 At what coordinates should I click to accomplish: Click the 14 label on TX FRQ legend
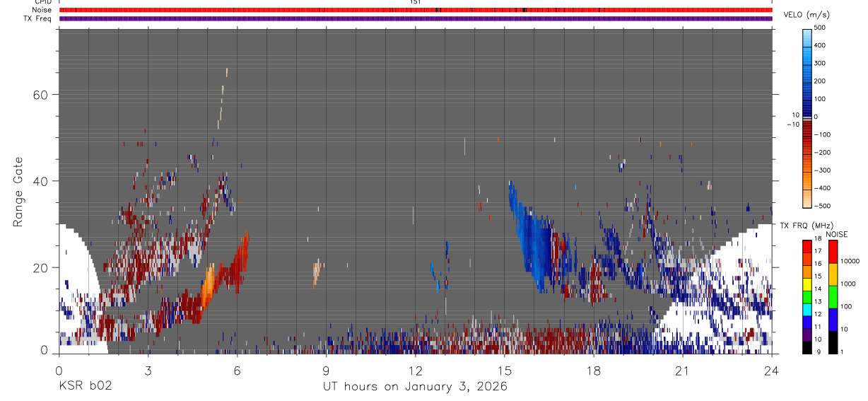tap(818, 289)
